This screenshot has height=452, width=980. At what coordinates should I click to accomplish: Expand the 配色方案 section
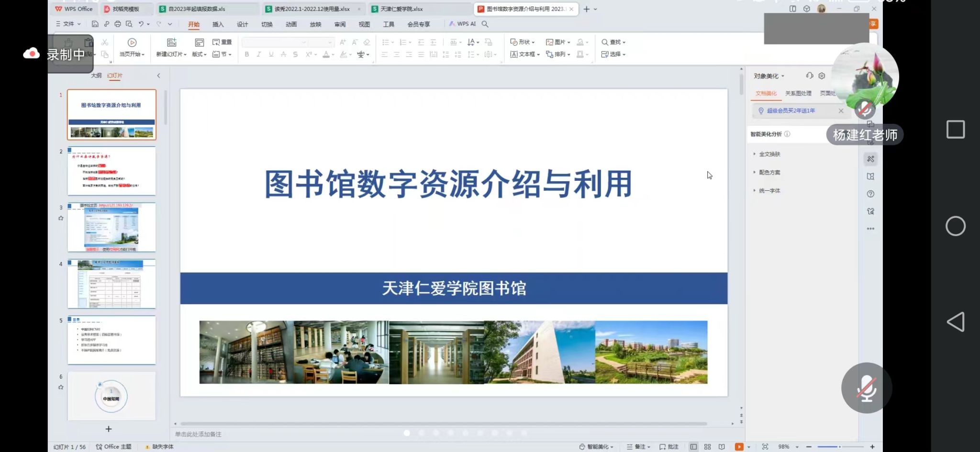(767, 172)
